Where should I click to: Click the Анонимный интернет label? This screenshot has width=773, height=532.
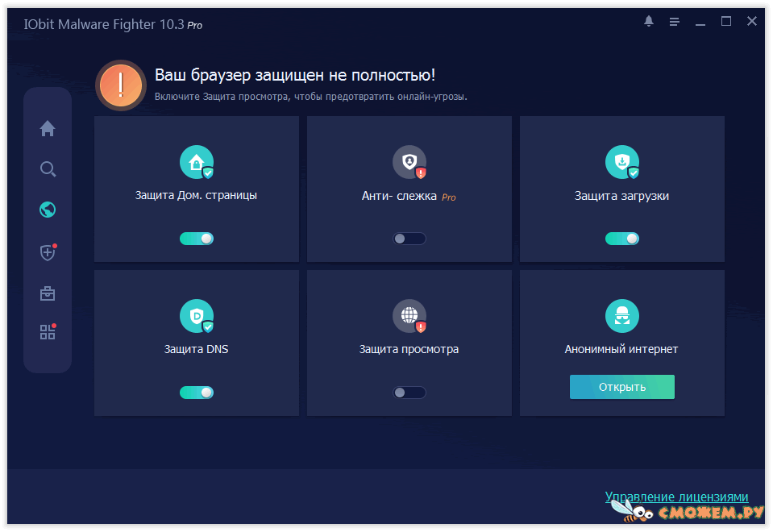coord(621,349)
